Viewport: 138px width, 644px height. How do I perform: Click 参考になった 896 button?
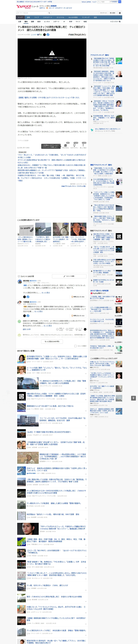78,297
